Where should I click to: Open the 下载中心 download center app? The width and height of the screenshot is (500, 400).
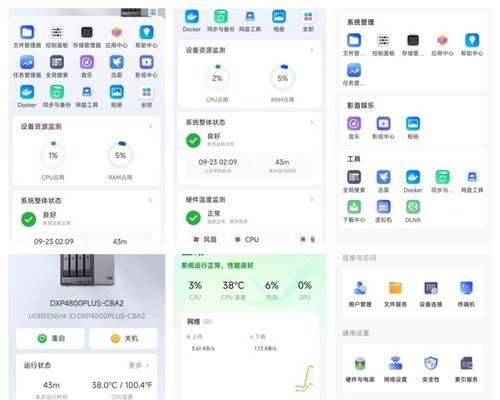point(354,211)
